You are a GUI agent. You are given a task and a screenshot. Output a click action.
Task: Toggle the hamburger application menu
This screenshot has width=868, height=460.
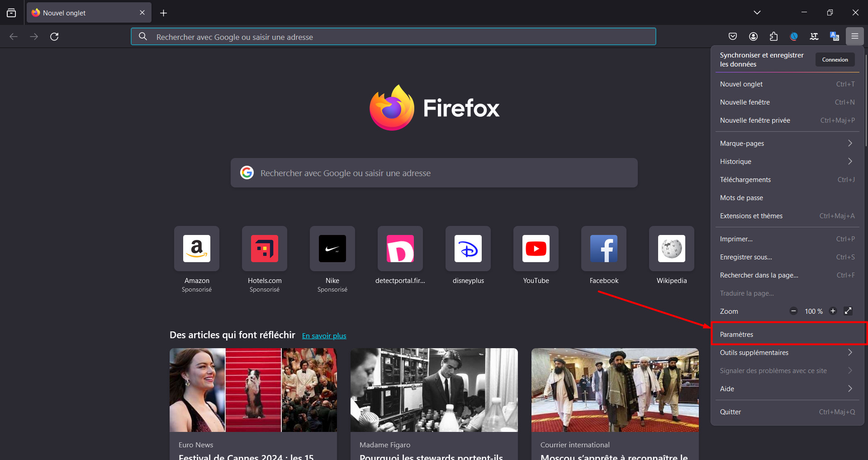[855, 36]
